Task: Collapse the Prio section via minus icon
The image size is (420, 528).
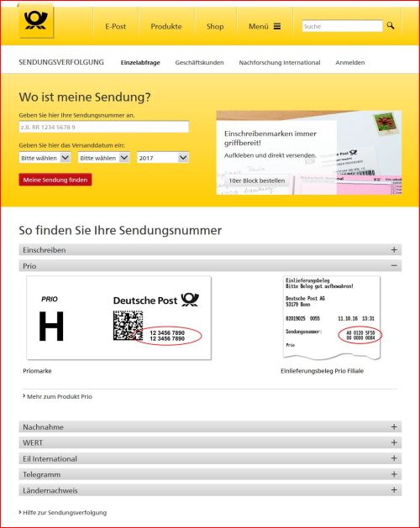Action: click(394, 266)
